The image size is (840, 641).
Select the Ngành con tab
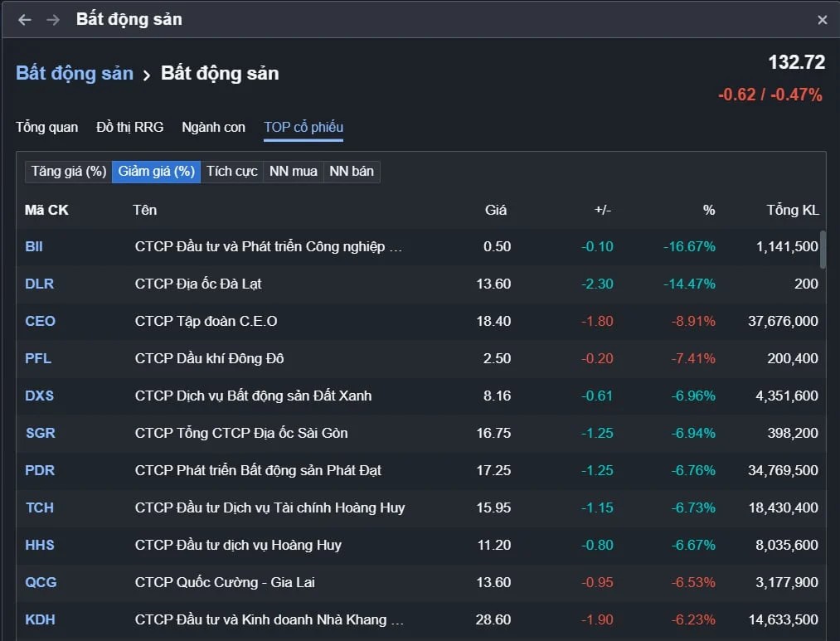(214, 128)
